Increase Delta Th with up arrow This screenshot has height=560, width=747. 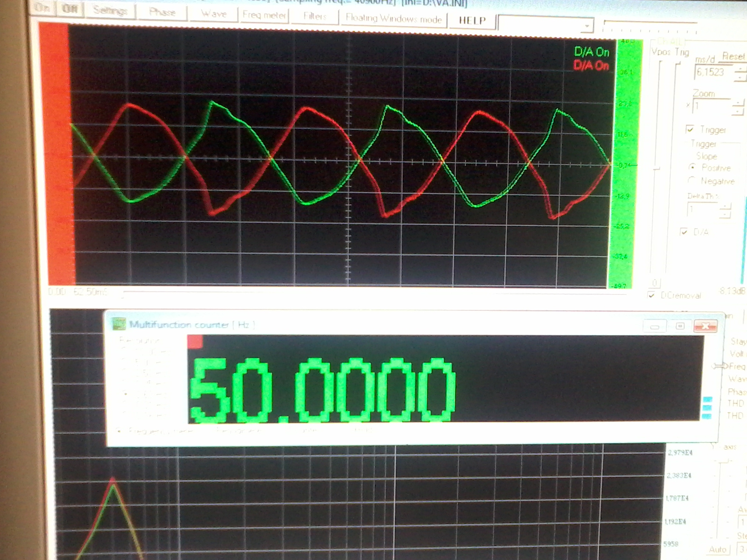(725, 206)
